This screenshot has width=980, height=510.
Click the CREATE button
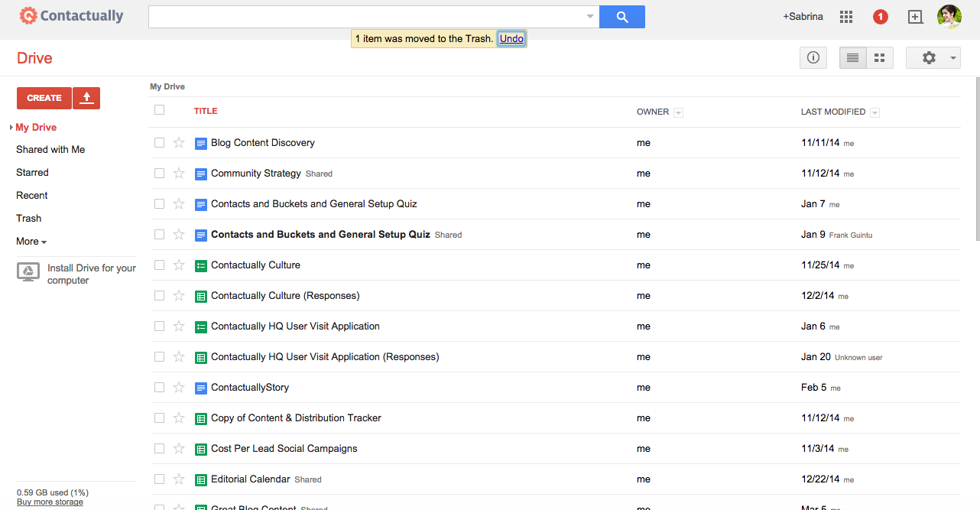tap(44, 98)
